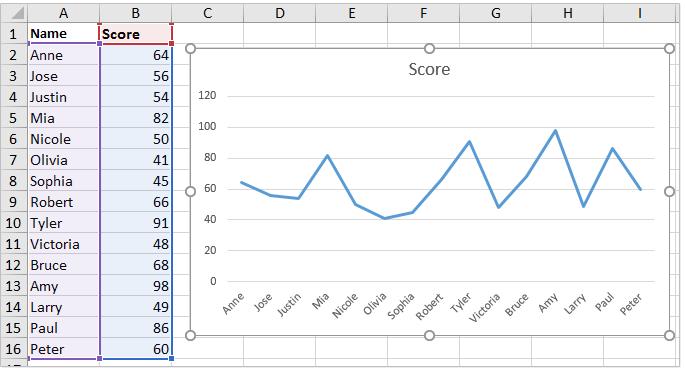The width and height of the screenshot is (685, 377).
Task: Click the chart's bottom-left resize handle
Action: coord(190,335)
